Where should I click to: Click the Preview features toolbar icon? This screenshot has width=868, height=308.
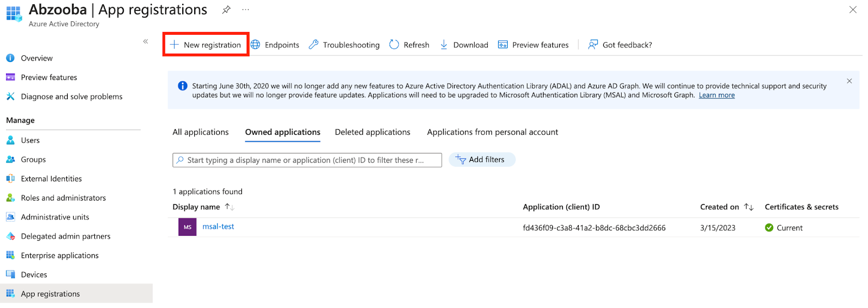(x=503, y=45)
